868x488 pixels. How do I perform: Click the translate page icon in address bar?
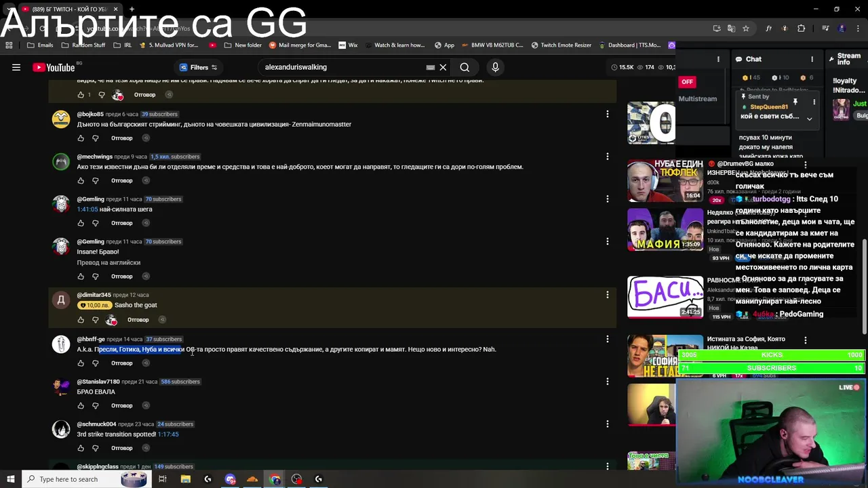pyautogui.click(x=731, y=28)
